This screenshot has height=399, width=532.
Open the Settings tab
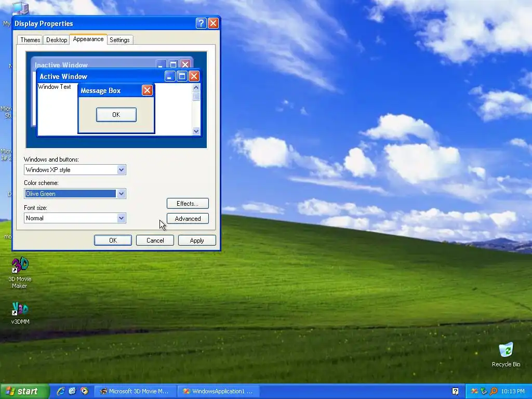[x=119, y=39]
